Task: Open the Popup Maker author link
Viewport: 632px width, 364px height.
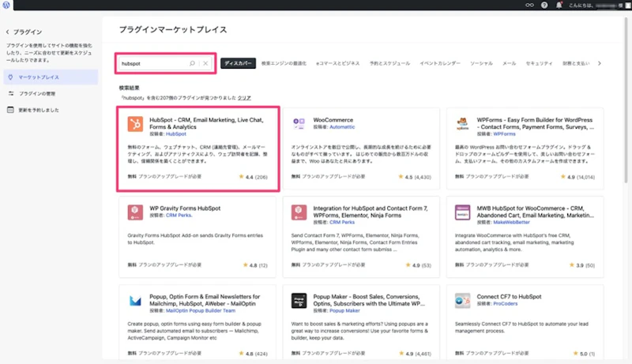Action: 344,311
